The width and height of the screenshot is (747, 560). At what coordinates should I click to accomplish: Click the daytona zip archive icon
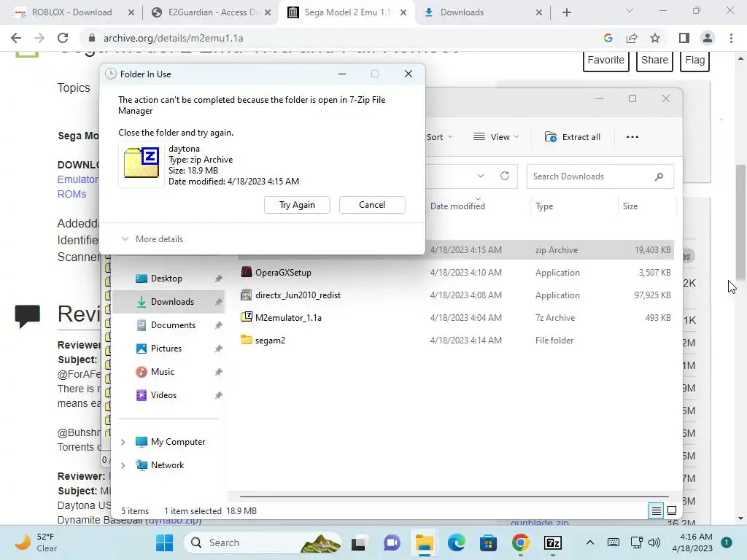(141, 163)
